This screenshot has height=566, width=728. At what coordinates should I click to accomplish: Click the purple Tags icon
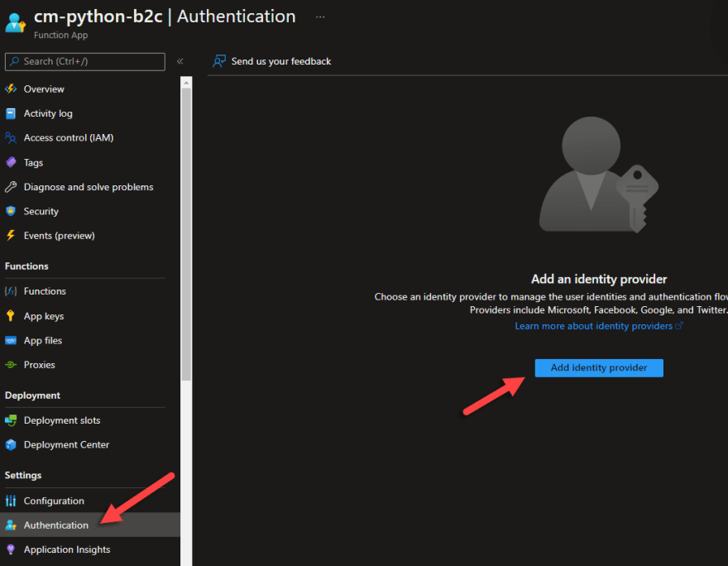(x=11, y=162)
